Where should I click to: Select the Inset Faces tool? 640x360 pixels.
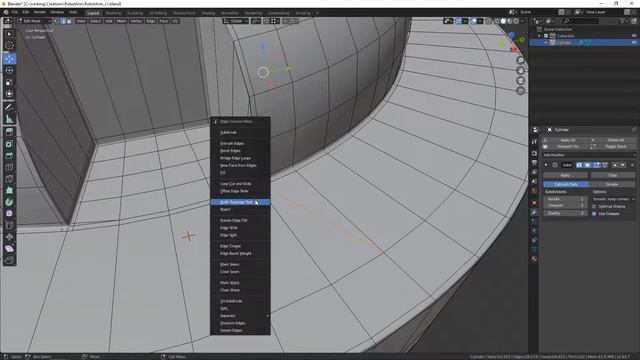pyautogui.click(x=9, y=144)
